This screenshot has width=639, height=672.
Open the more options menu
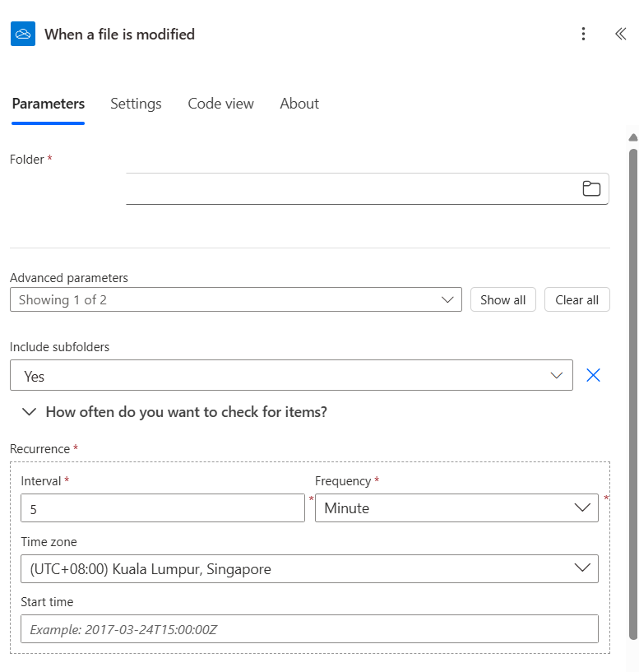[x=584, y=34]
